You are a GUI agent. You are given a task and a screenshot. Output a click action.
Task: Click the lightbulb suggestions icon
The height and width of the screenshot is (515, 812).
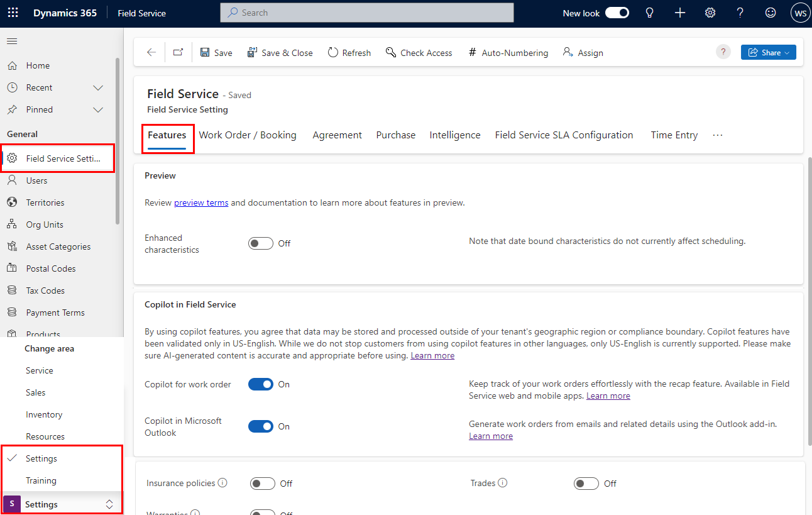[649, 13]
